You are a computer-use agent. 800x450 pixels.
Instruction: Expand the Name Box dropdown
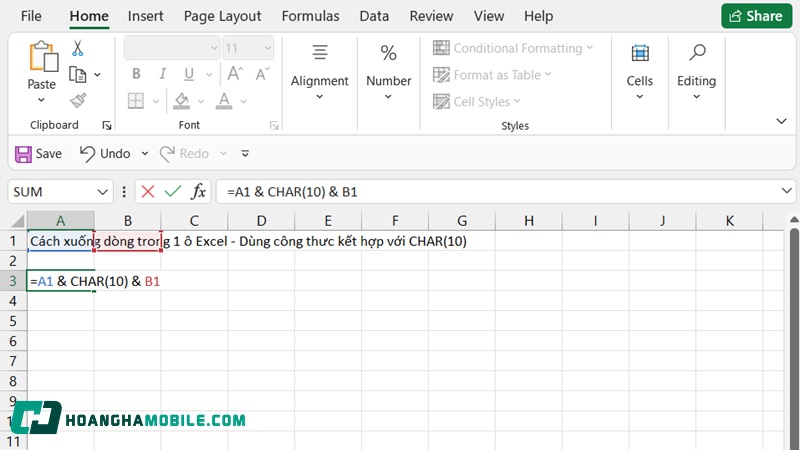click(103, 192)
